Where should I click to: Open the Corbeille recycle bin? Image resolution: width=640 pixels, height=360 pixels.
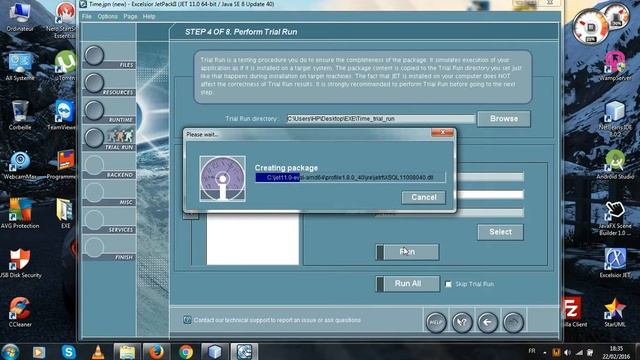(20, 116)
